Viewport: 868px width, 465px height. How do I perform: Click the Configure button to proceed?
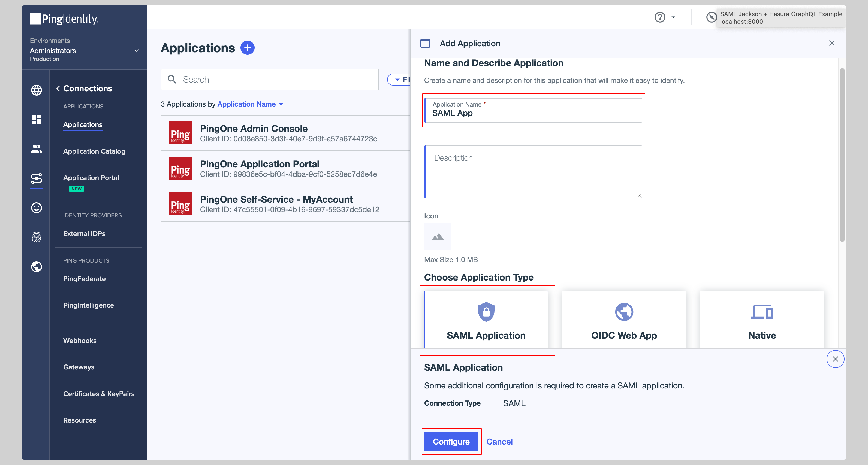[452, 442]
